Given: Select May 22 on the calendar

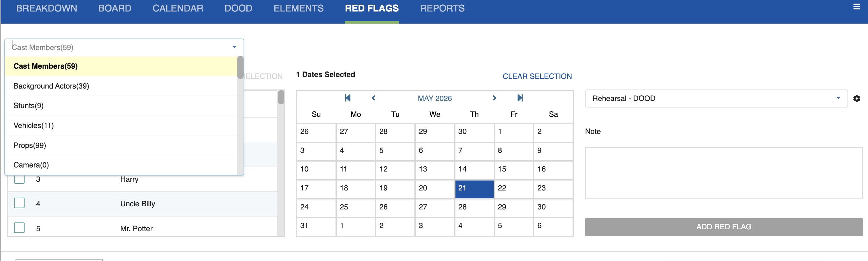Looking at the screenshot, I should [513, 188].
